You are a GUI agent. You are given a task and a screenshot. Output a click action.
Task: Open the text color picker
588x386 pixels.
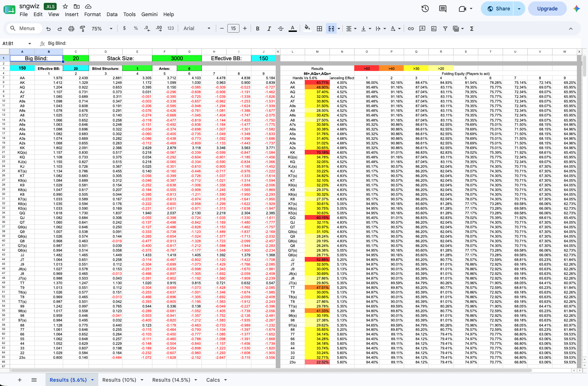(293, 29)
